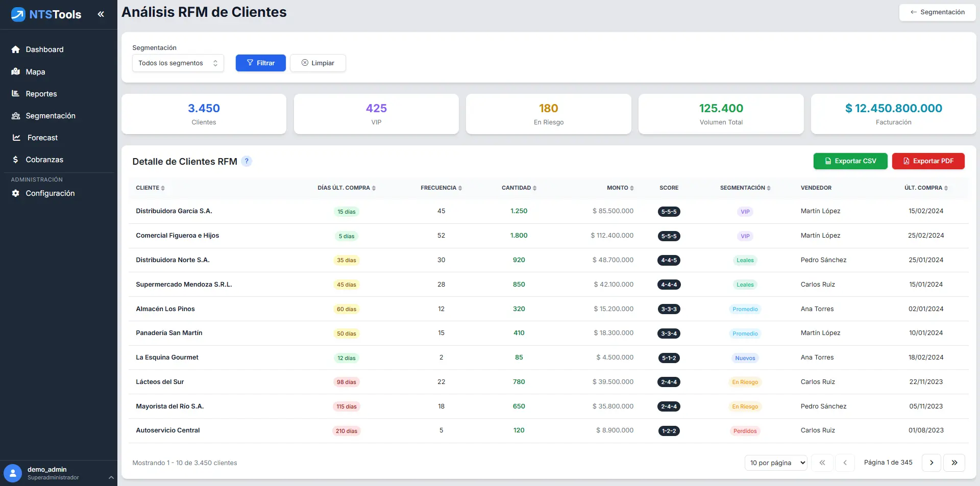Open the Cobranzas sidebar item
The height and width of the screenshot is (486, 980).
(44, 160)
